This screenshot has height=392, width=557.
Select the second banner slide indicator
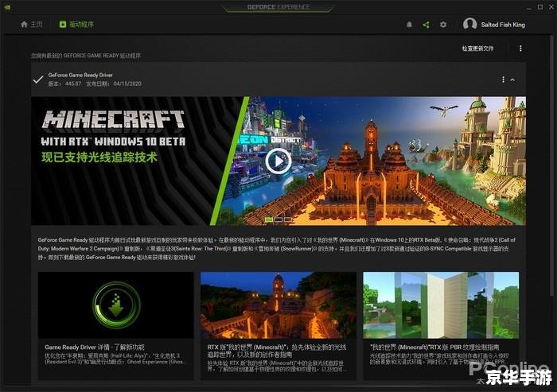[278, 219]
